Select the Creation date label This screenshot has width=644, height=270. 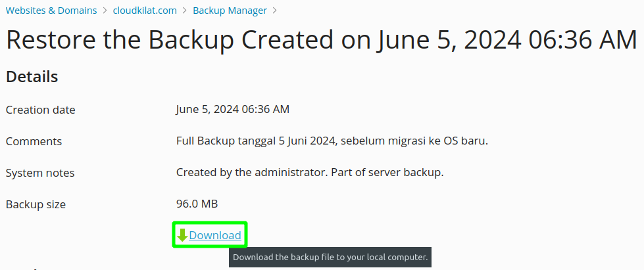point(41,110)
